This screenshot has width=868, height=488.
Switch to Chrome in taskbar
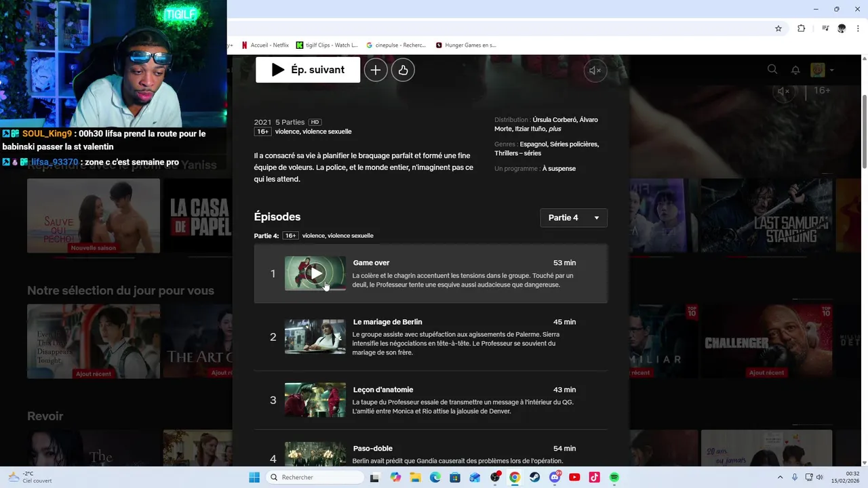pos(515,477)
